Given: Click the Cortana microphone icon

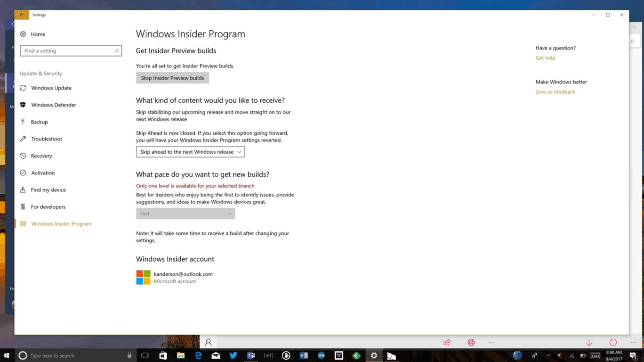Looking at the screenshot, I should (x=129, y=355).
